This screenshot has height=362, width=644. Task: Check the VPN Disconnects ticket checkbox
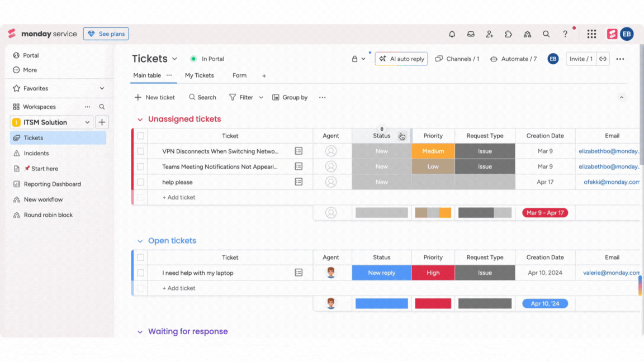[140, 151]
